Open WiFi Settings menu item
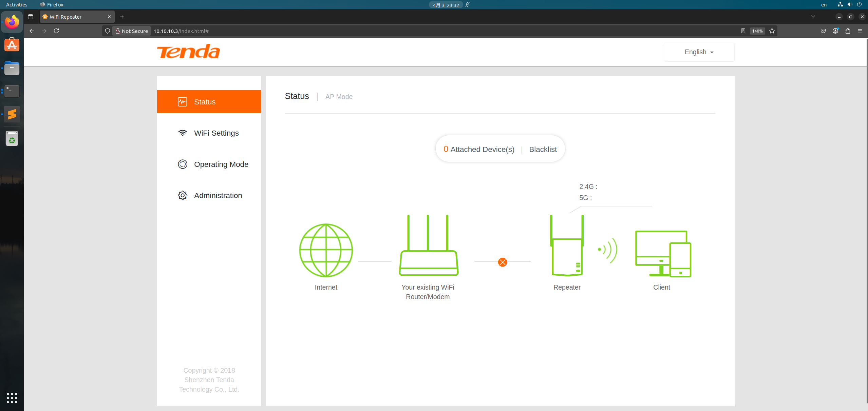868x411 pixels. 216,133
